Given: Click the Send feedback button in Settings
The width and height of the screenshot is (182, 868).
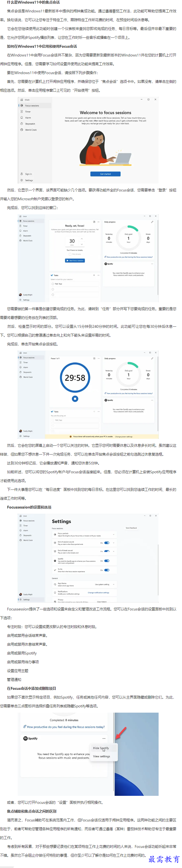Looking at the screenshot, I should click(x=131, y=528).
